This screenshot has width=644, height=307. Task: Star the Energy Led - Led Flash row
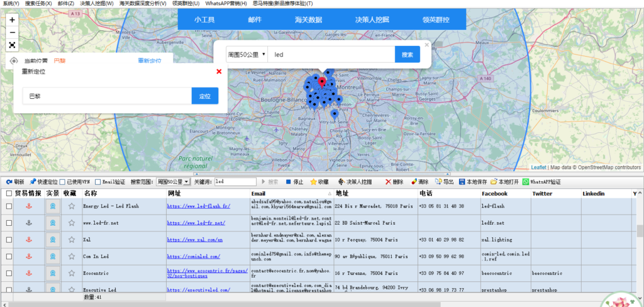point(71,206)
